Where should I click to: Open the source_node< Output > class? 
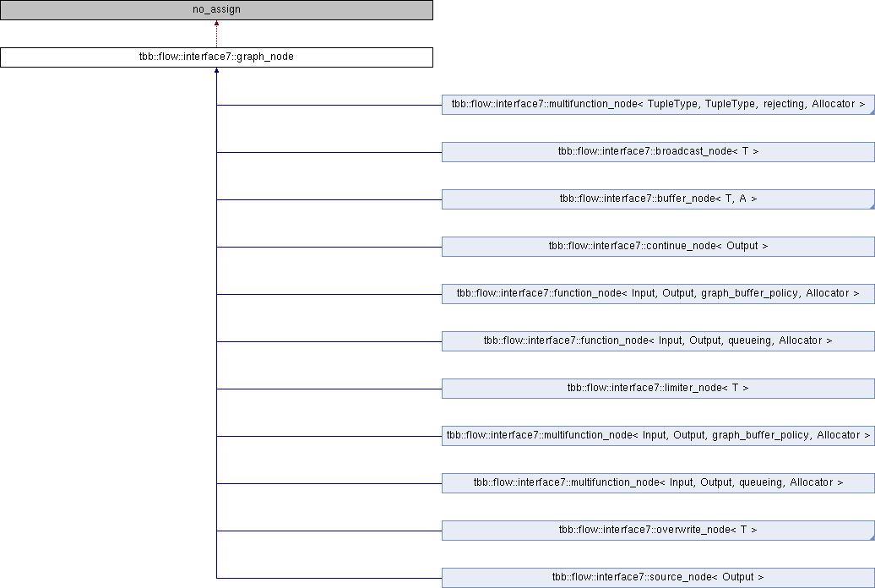pyautogui.click(x=658, y=578)
